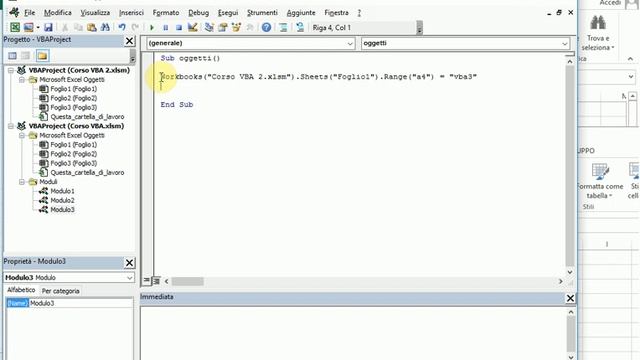Collapse Microsoft Excel Oggetti under Corso VBA.xlsm
This screenshot has width=640, height=360.
(x=22, y=136)
